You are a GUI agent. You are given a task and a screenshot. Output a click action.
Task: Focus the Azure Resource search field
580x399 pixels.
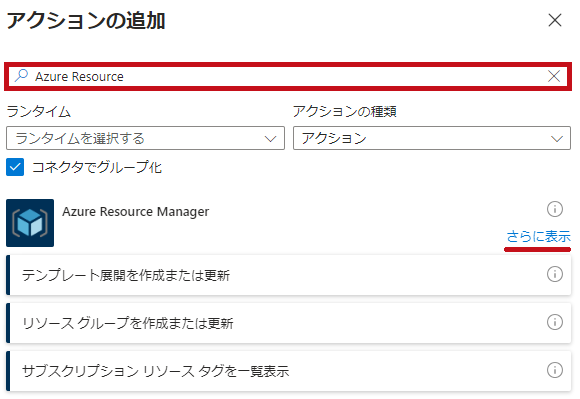(x=288, y=76)
